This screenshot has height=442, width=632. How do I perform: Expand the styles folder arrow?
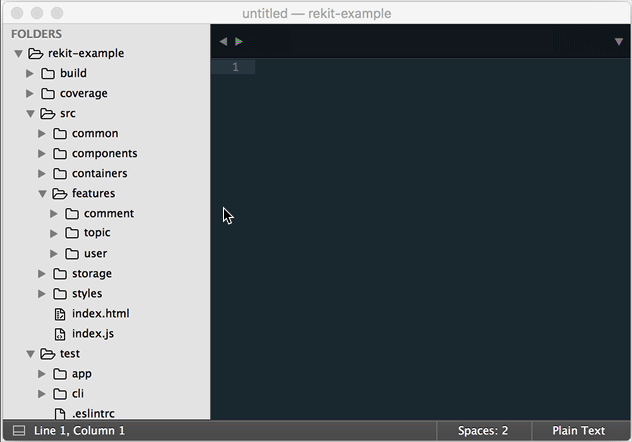pos(42,294)
